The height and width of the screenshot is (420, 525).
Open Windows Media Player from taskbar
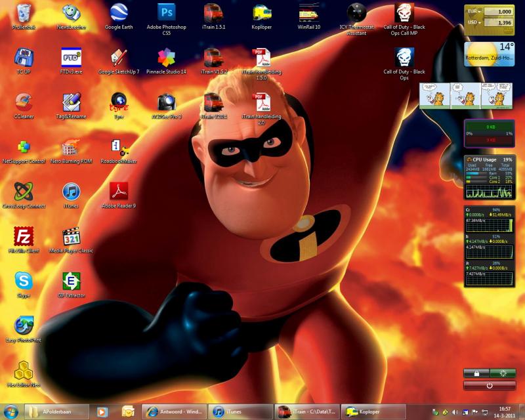pyautogui.click(x=102, y=411)
